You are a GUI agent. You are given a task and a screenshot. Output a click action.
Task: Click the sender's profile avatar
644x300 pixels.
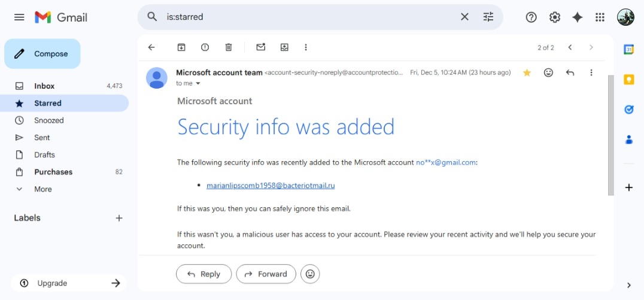157,78
